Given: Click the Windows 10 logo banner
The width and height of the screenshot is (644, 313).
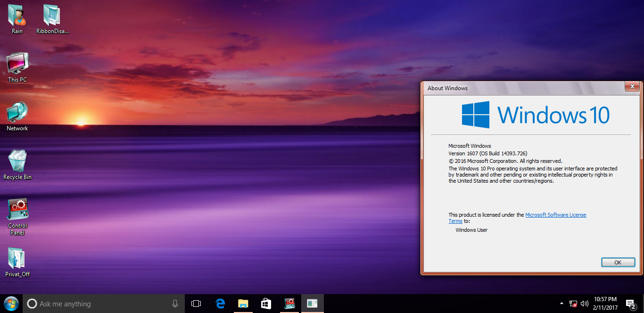Looking at the screenshot, I should [x=536, y=115].
